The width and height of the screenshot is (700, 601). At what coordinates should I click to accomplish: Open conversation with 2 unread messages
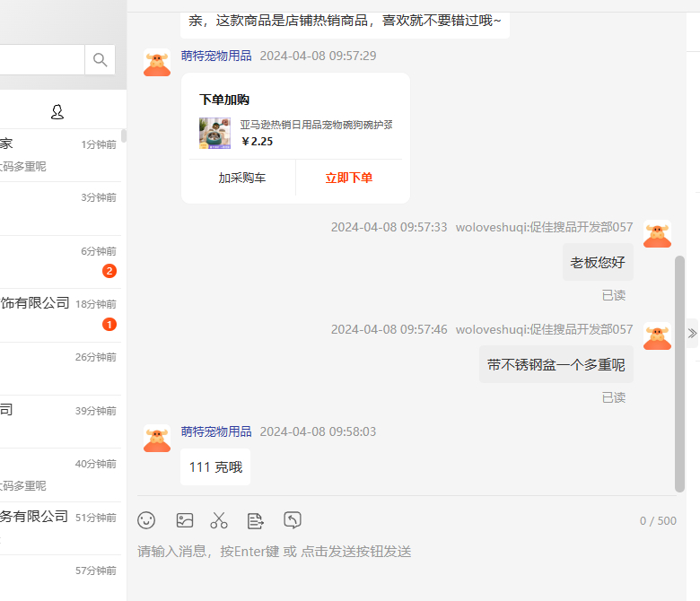[58, 261]
